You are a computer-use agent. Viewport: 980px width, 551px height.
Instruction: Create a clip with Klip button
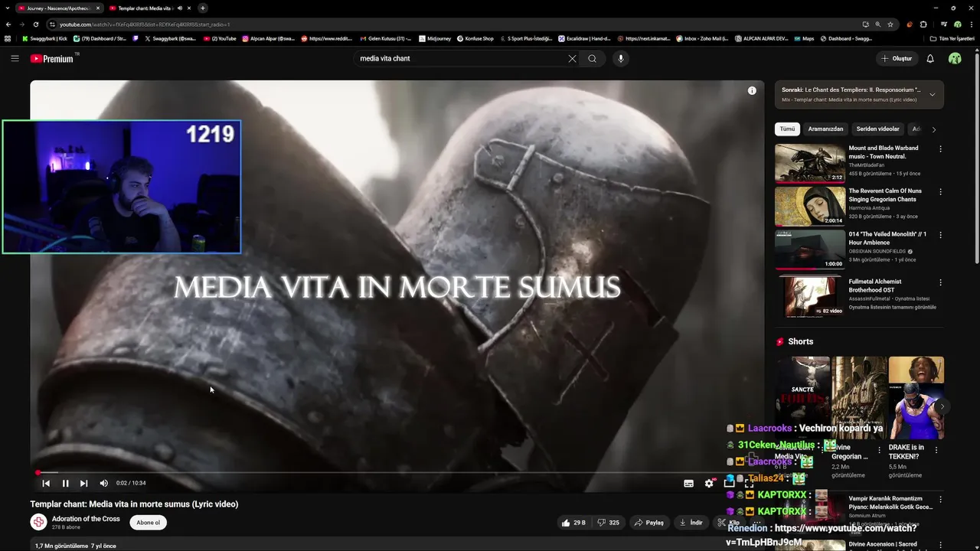tap(729, 523)
